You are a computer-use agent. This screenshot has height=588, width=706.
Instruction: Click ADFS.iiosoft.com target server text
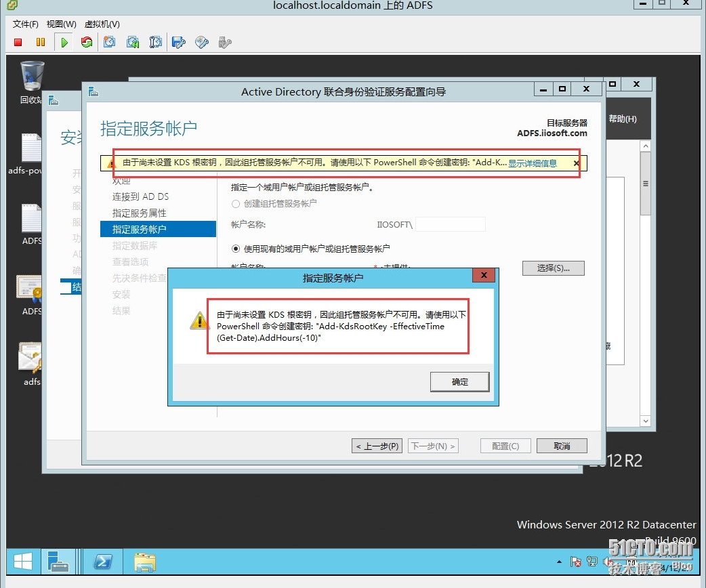point(552,133)
